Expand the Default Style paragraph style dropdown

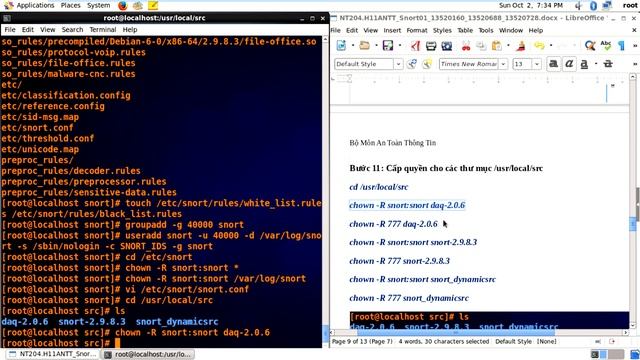(398, 64)
